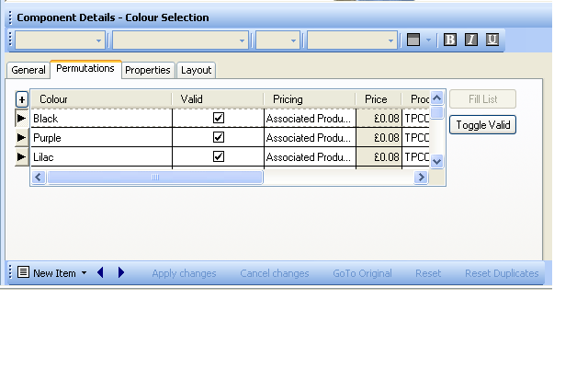Go to next record with right arrow
Screen dimensions: 588x368
121,273
